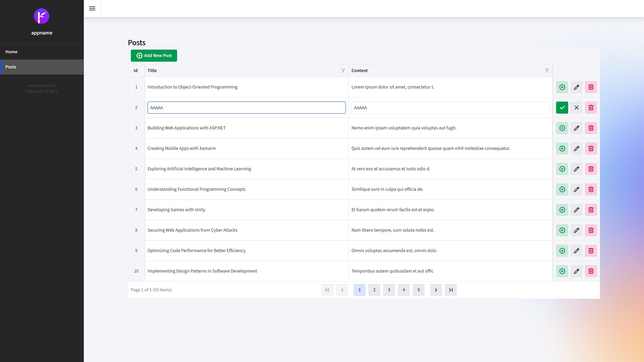This screenshot has height=362, width=644.
Task: Go to the previous page
Action: (342, 290)
